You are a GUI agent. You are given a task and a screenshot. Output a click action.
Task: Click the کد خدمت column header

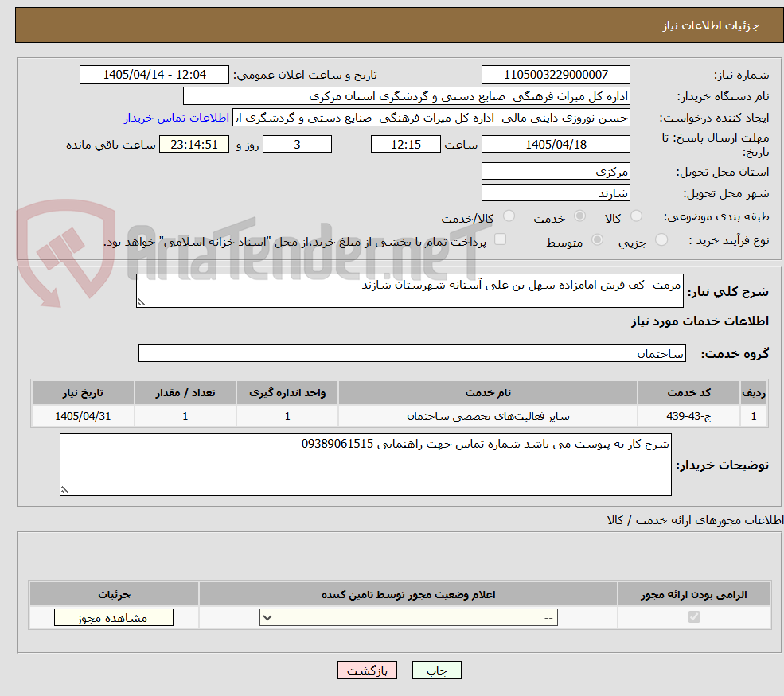click(x=688, y=393)
